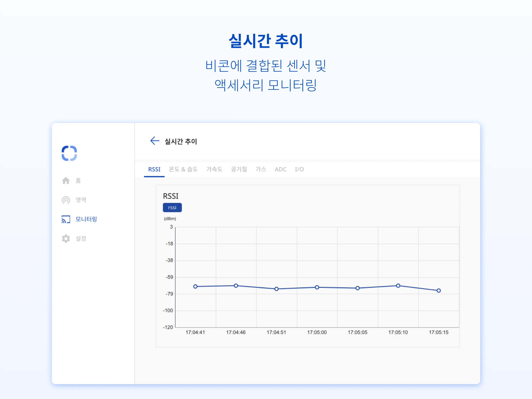Click the data point at 17:04:41
Image resolution: width=532 pixels, height=399 pixels.
pos(195,287)
